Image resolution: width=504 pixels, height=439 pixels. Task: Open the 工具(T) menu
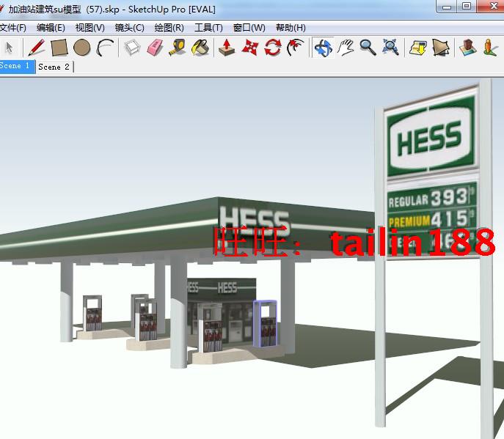point(208,28)
